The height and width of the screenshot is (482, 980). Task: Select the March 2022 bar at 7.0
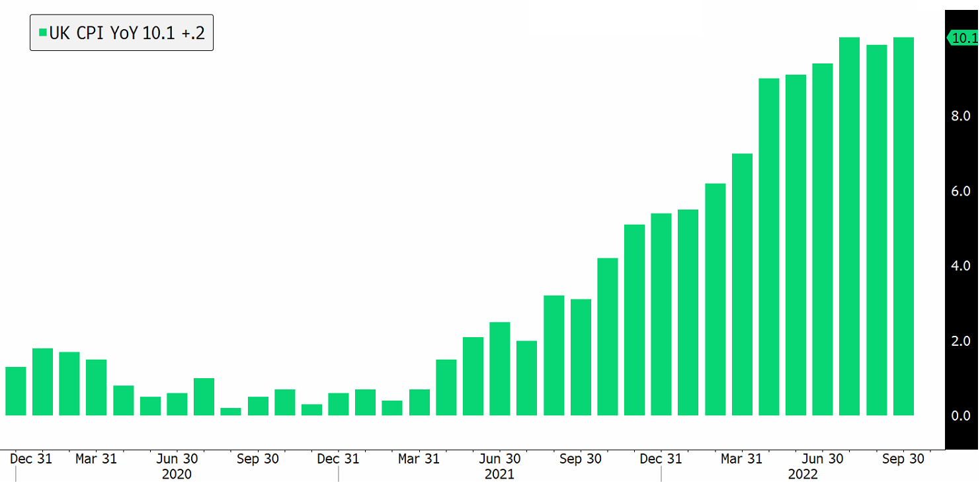[742, 284]
